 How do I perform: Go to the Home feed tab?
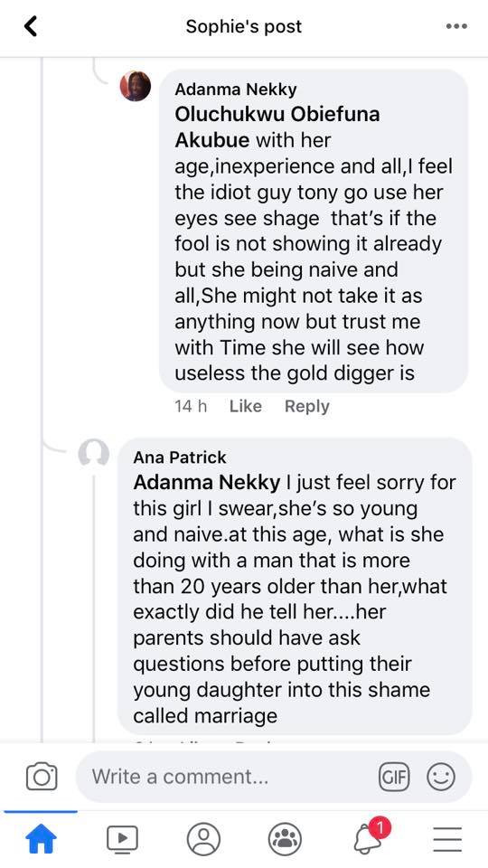tap(41, 839)
